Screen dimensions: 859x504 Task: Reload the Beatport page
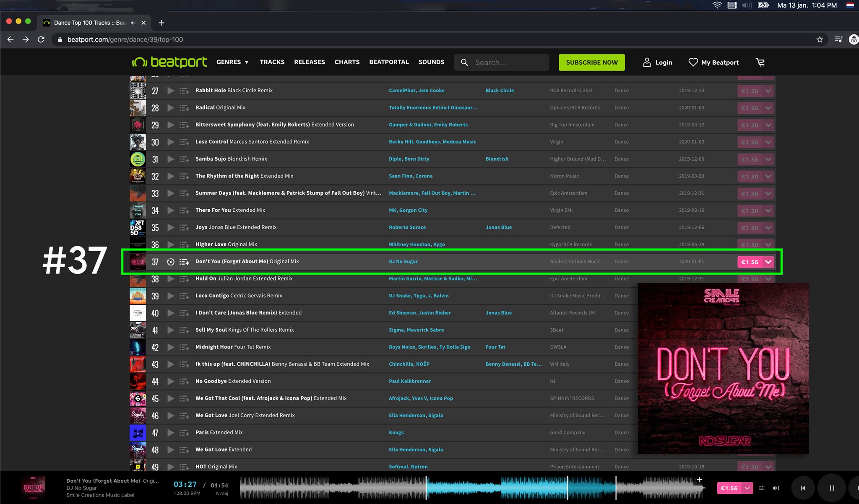coord(41,39)
